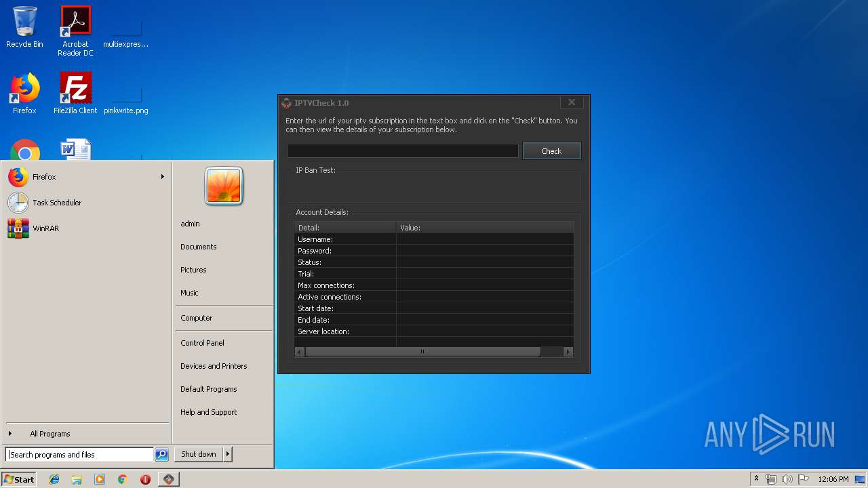Click the Word document desktop icon
Viewport: 868px width, 488px height.
point(75,150)
